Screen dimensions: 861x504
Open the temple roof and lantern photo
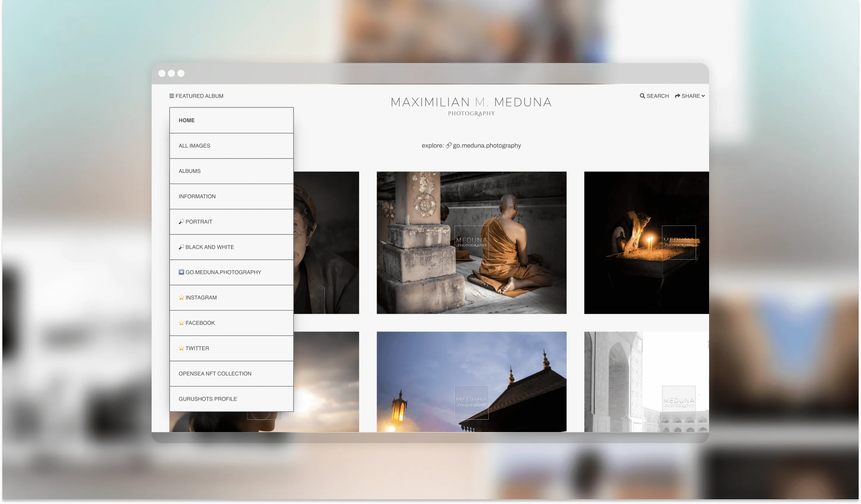click(471, 381)
